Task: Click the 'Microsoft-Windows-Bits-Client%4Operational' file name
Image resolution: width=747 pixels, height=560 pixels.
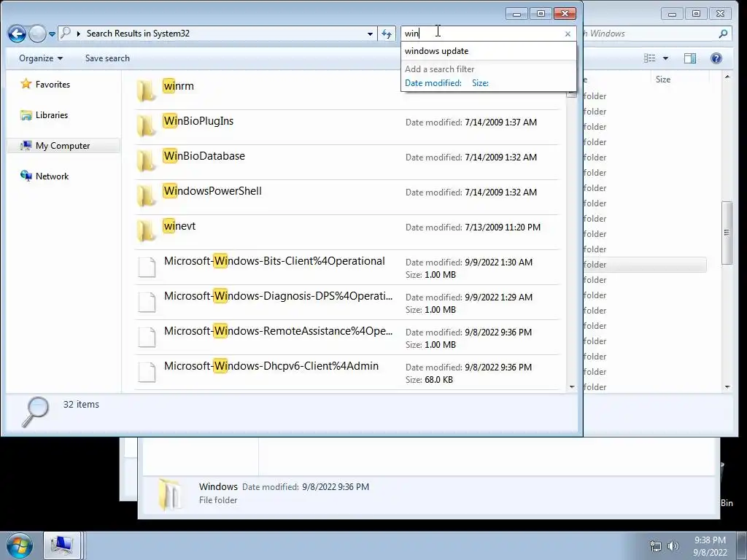Action: pyautogui.click(x=274, y=261)
